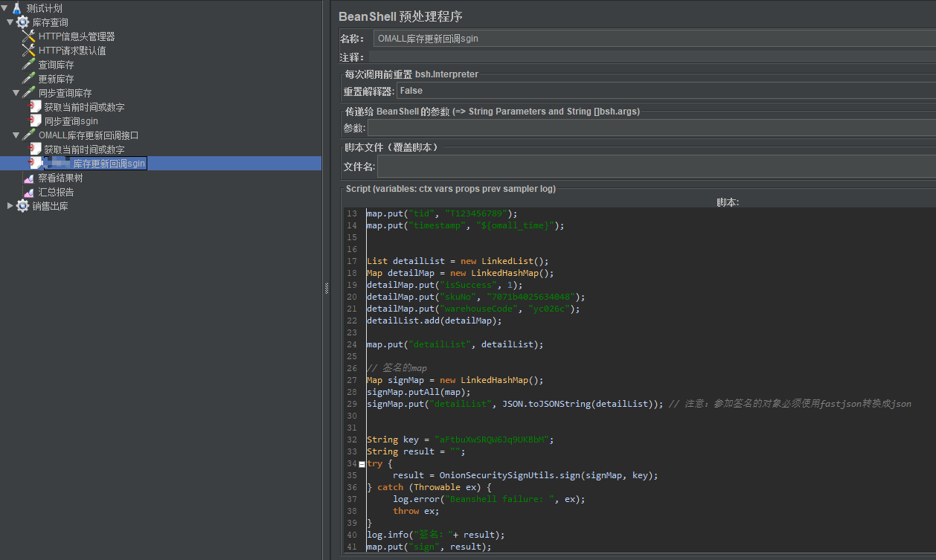This screenshot has width=936, height=560.
Task: Click script line with skuNo value
Action: [x=476, y=297]
